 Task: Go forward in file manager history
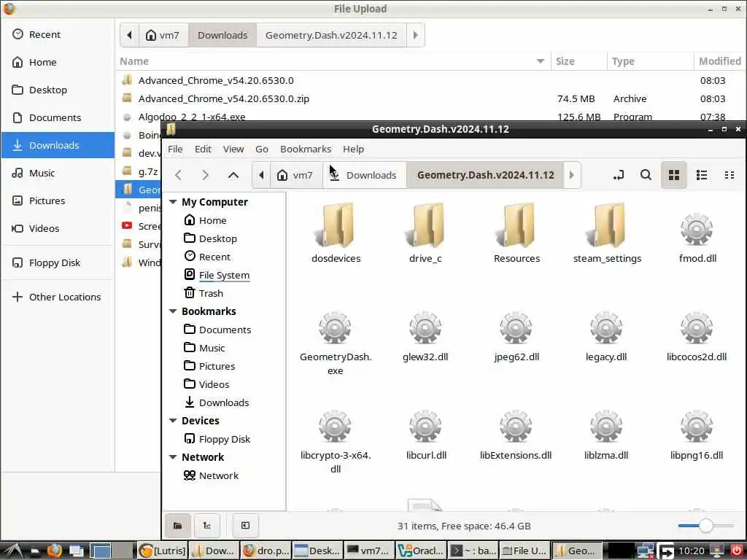(205, 175)
